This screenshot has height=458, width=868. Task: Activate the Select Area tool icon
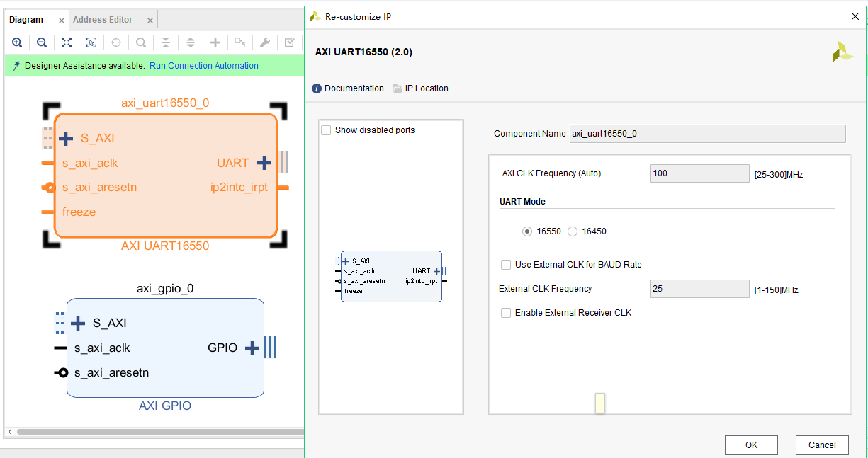tap(91, 42)
